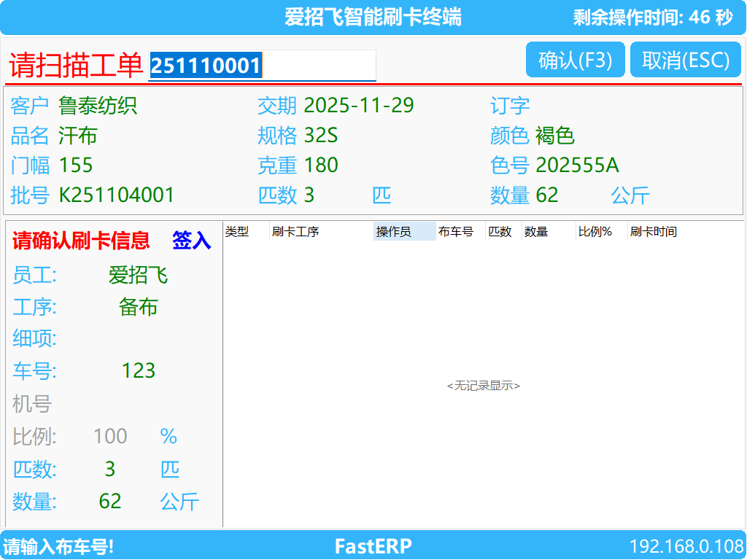Viewport: 747px width, 560px height.
Task: 点击取消(ESC)按钮退出
Action: (685, 61)
